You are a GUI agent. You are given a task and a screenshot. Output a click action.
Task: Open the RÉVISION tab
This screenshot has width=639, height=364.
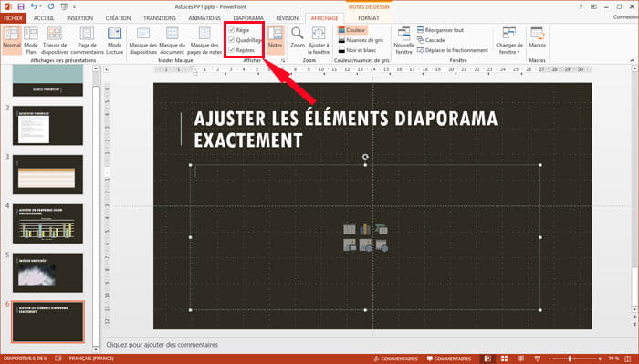coord(288,18)
